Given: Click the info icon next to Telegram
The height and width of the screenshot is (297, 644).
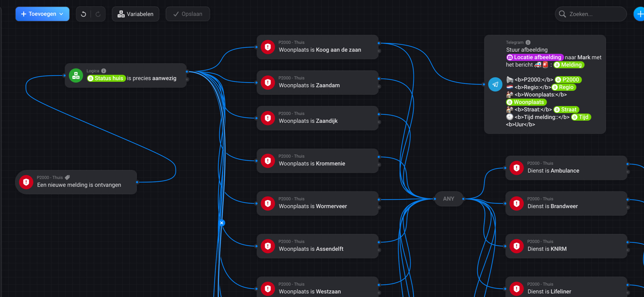Looking at the screenshot, I should pos(528,42).
